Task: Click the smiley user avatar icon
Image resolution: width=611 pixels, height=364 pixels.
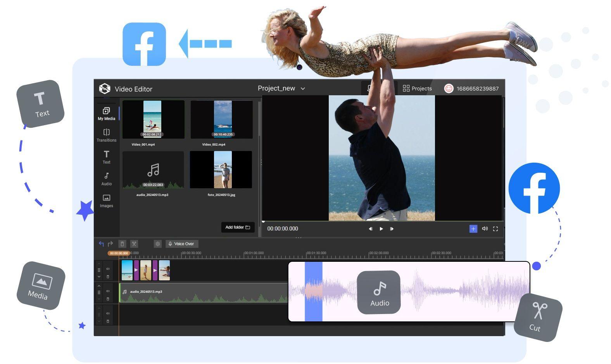Action: point(449,88)
